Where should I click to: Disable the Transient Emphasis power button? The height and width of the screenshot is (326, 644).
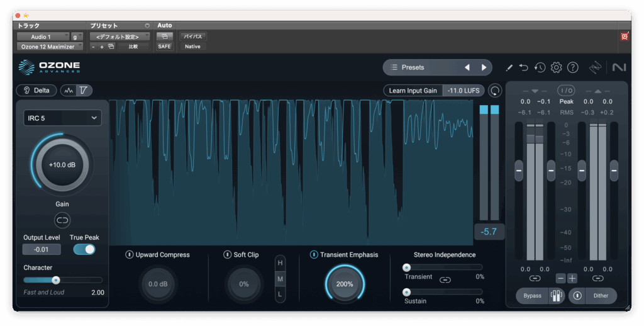(x=314, y=255)
